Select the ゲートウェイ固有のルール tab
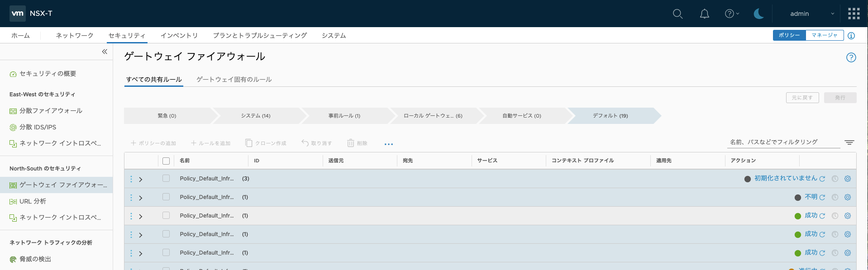This screenshot has height=270, width=868. point(234,79)
